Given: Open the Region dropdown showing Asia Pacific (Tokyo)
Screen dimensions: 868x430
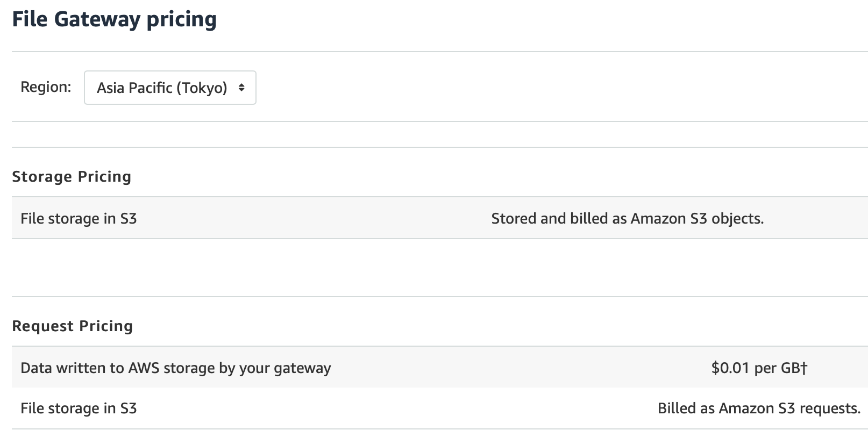Looking at the screenshot, I should (170, 88).
